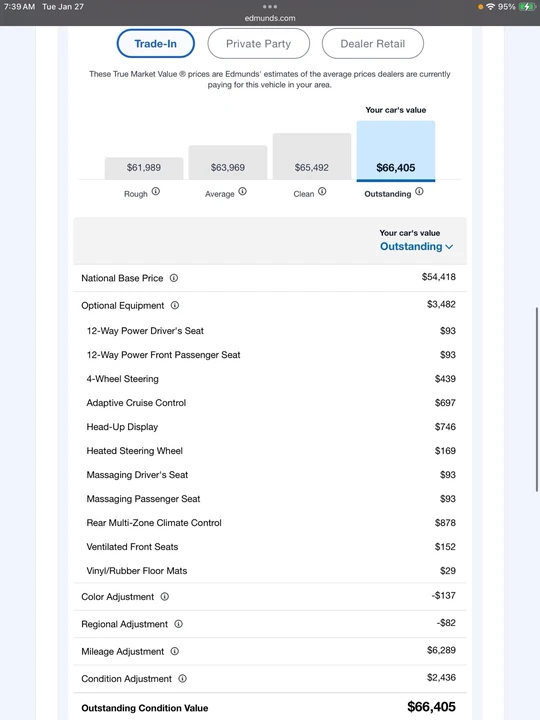Open info icon beside Rough condition

(x=156, y=191)
